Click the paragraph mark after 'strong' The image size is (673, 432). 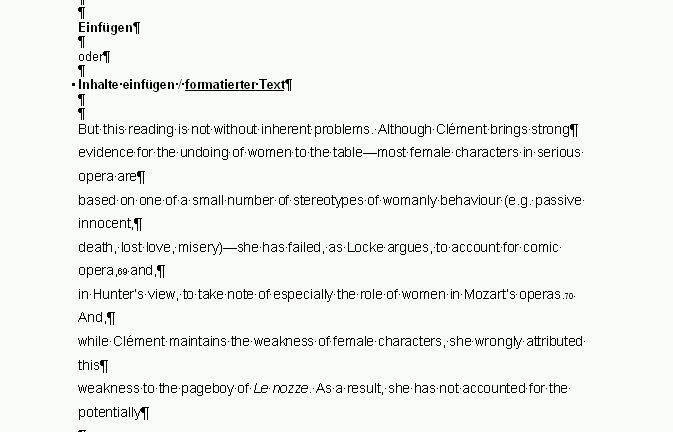point(574,130)
